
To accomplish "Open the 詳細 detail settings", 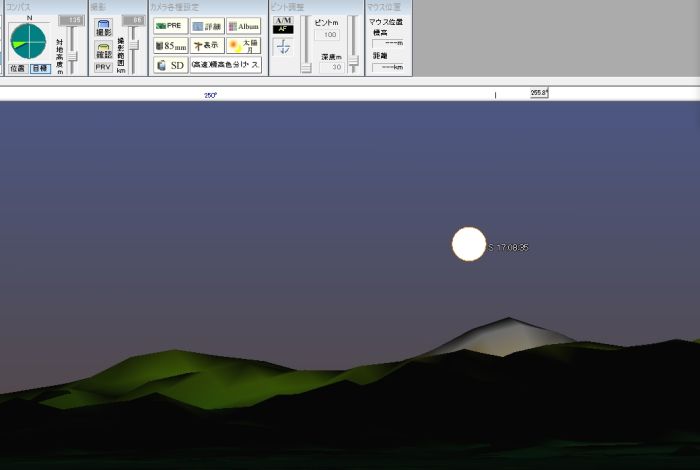I will tap(207, 26).
